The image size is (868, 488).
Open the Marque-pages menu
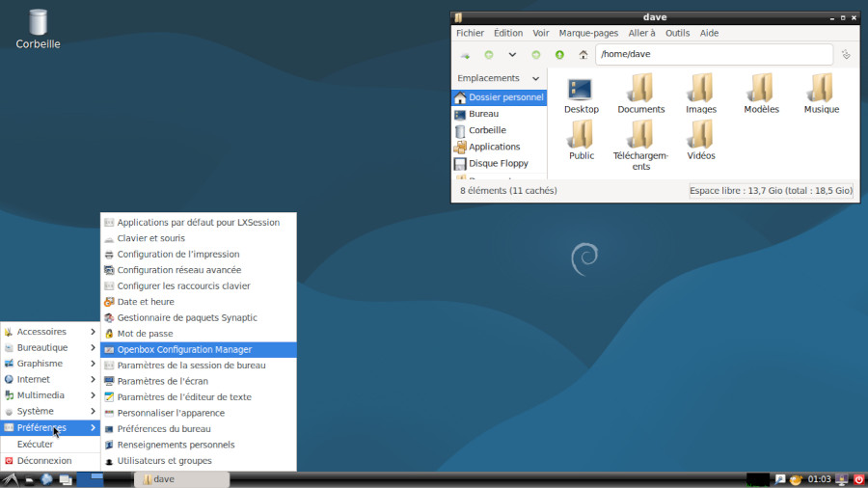(x=588, y=33)
